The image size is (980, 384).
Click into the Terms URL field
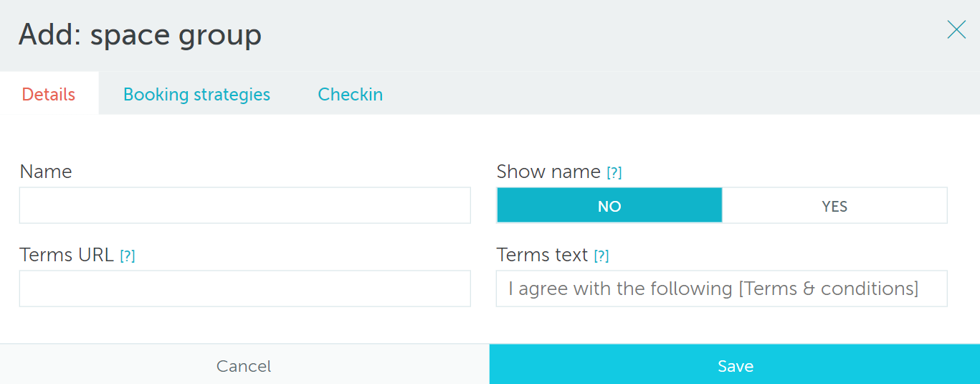pos(244,289)
